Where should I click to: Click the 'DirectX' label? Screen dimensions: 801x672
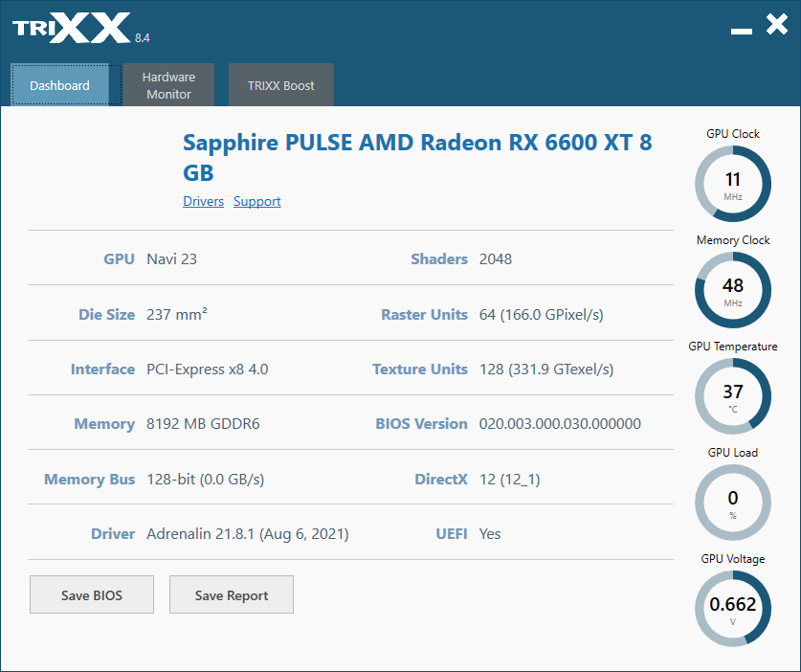tap(441, 480)
